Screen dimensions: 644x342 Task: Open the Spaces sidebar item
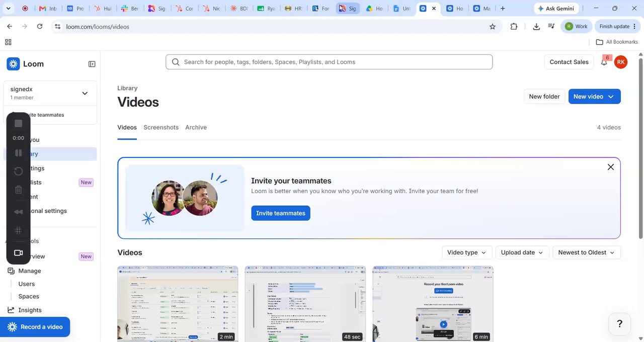tap(29, 296)
